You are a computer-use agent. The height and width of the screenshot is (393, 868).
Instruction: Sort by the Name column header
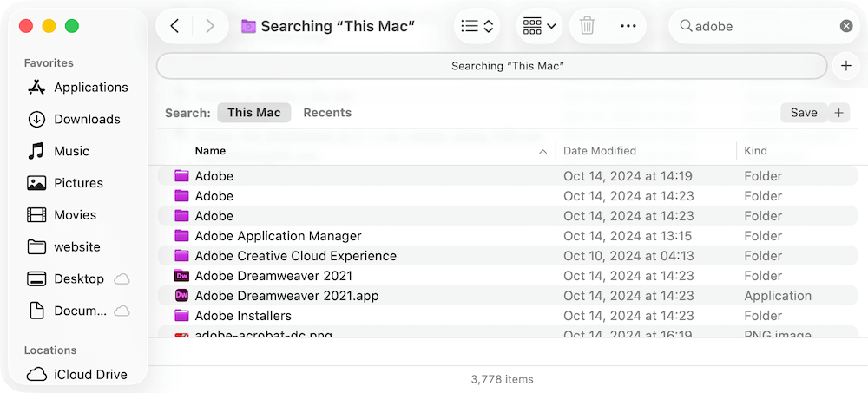coord(210,151)
